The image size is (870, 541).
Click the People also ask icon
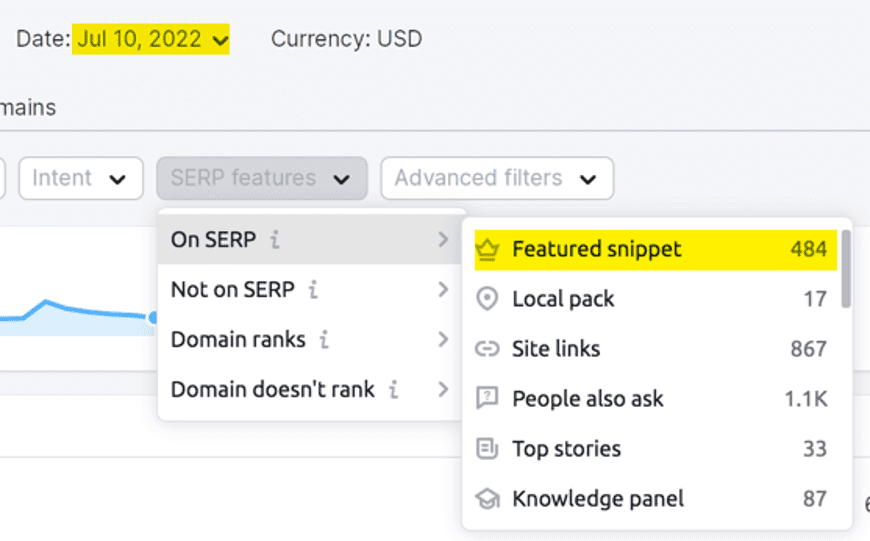[x=487, y=399]
